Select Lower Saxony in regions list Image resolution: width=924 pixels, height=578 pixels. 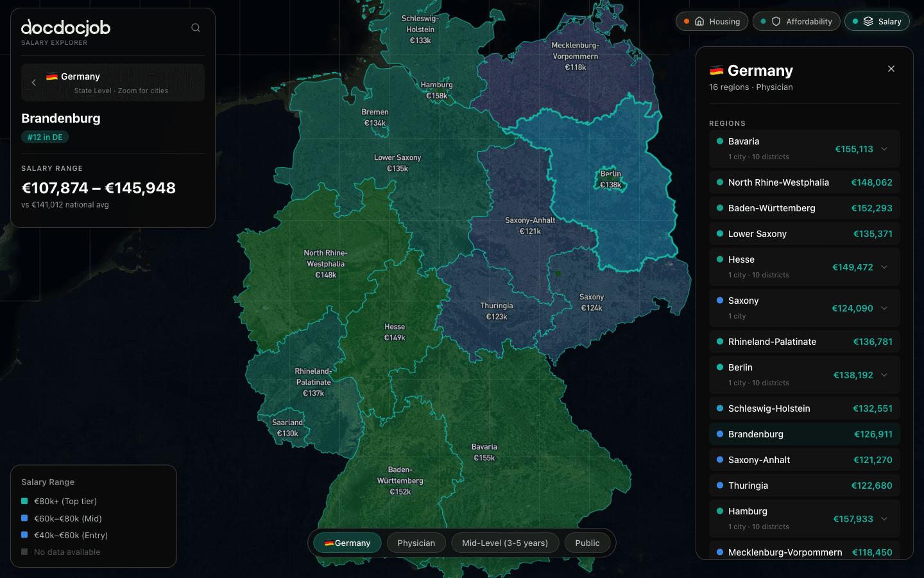(805, 234)
